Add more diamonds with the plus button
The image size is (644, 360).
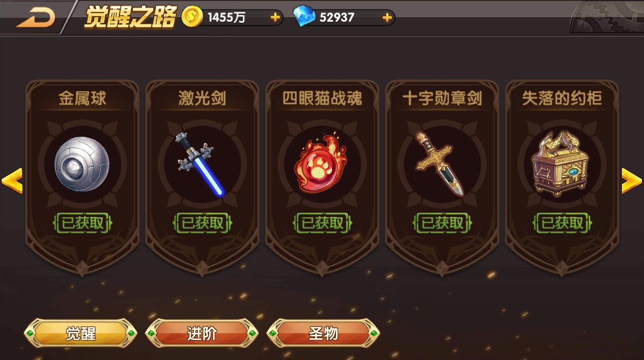387,18
